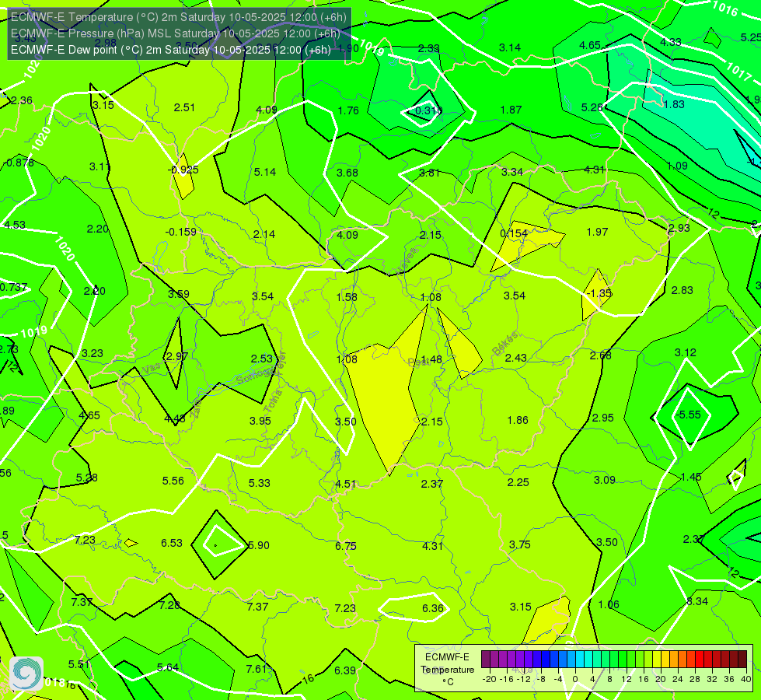Click the Pest county label
Screen dimensions: 761x700
(418, 362)
